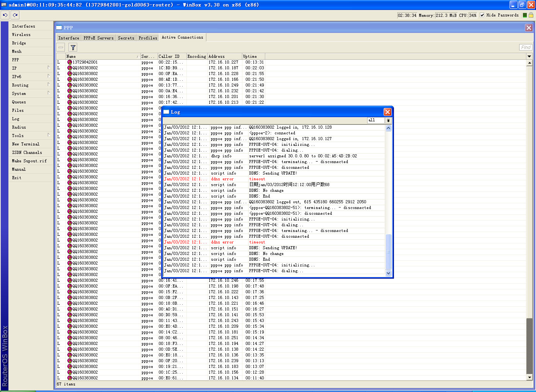Click user icon in row with address 172.16.10.249

(x=70, y=85)
